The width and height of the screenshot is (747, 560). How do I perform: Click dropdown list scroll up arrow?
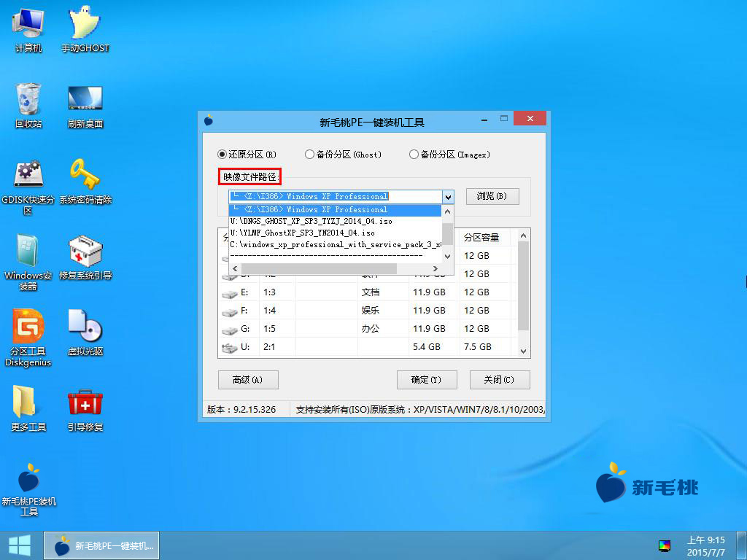pos(447,211)
